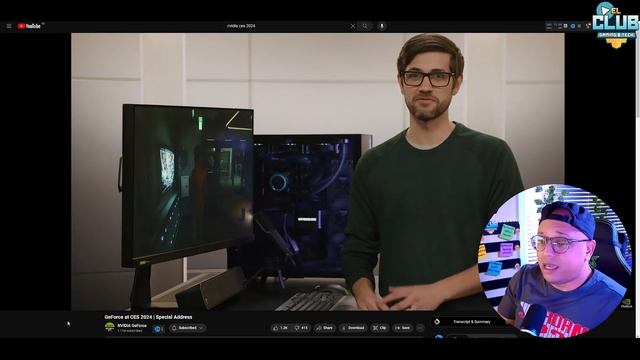The image size is (640, 360).
Task: Share the GeForce at CES video
Action: [x=324, y=328]
